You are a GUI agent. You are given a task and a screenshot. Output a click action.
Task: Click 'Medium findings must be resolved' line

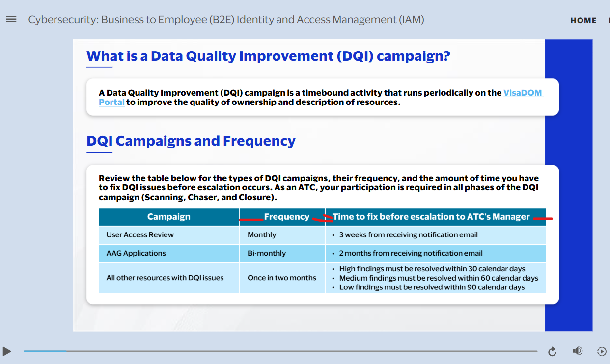[439, 278]
